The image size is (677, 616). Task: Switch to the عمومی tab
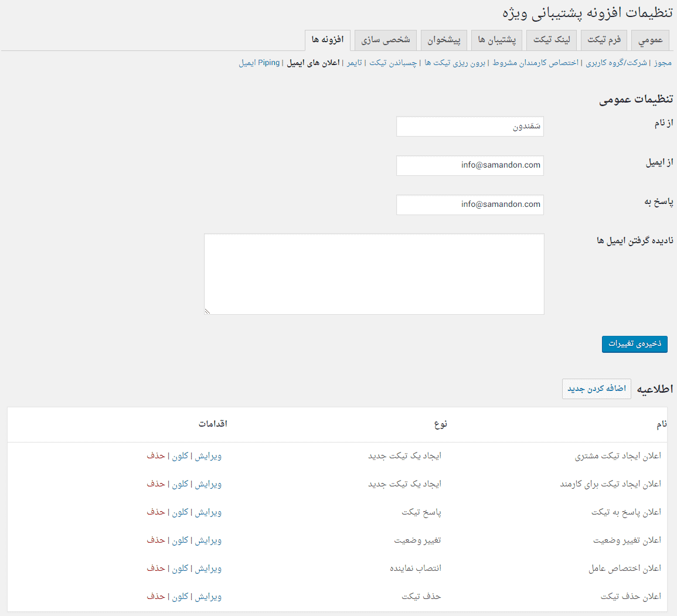650,40
